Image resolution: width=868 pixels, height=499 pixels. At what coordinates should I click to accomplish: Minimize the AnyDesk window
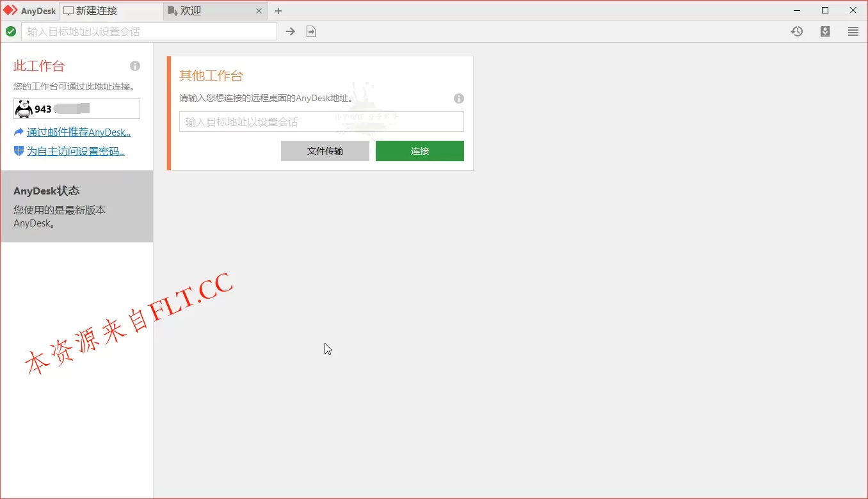point(797,10)
